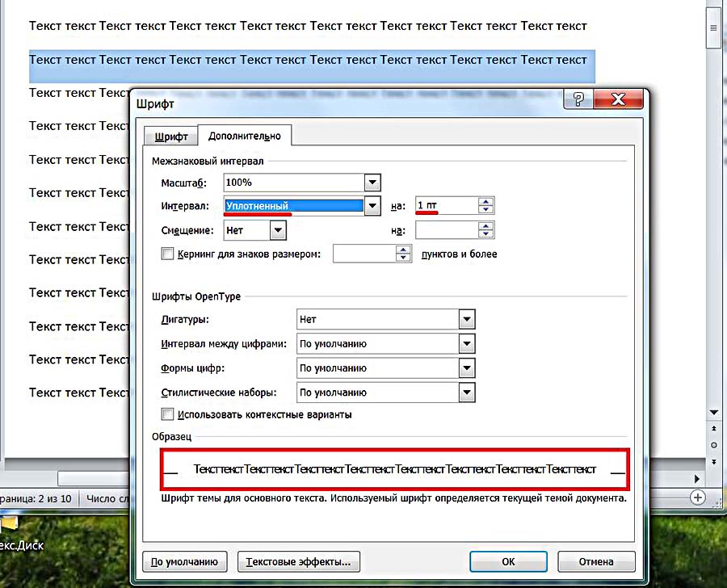Viewport: 727px width, 588px height.
Task: Decrease the Интервал spacing value with the down arrow
Action: 485,210
